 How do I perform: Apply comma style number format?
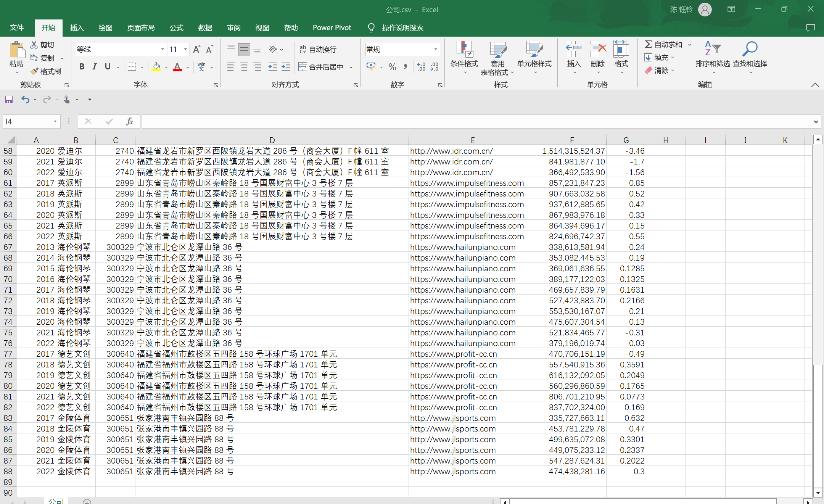tap(406, 67)
